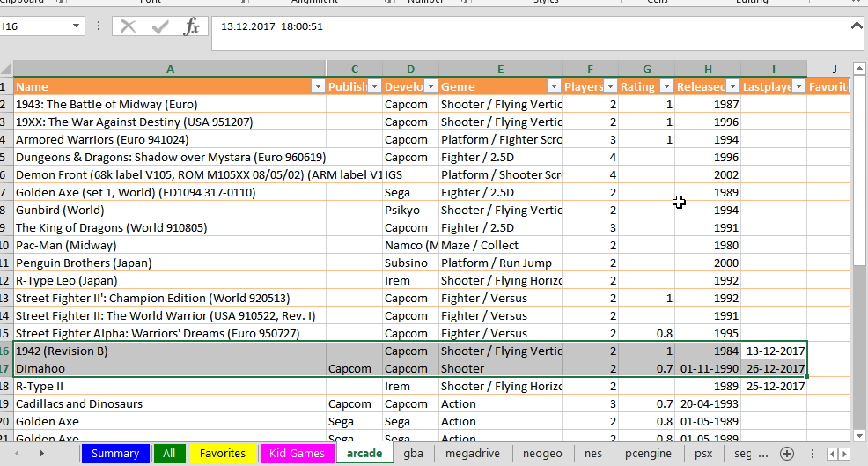Viewport: 868px width, 466px height.
Task: Open the Rating column filter dropdown
Action: [x=666, y=86]
